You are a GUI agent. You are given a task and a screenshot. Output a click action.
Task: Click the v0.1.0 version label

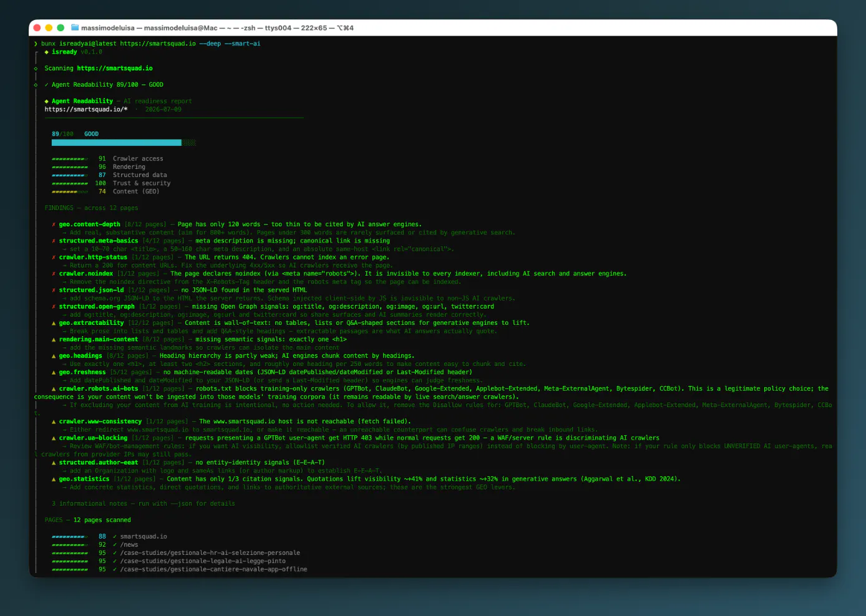(91, 52)
